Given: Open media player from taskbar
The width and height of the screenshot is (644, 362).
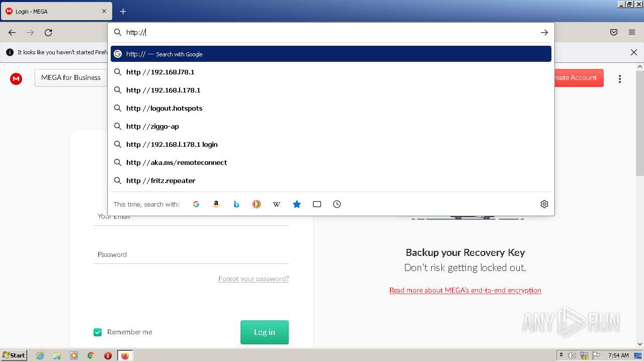Looking at the screenshot, I should tap(74, 355).
